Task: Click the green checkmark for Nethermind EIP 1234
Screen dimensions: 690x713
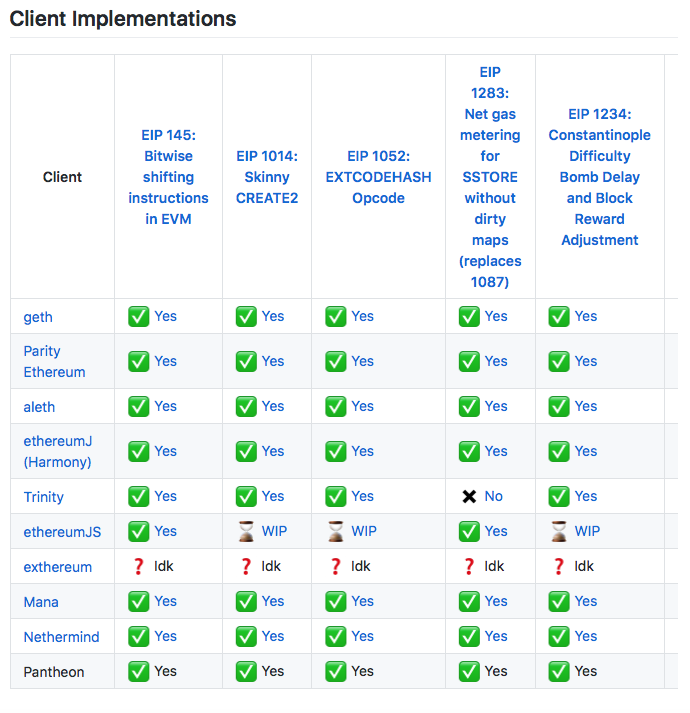Action: point(559,637)
